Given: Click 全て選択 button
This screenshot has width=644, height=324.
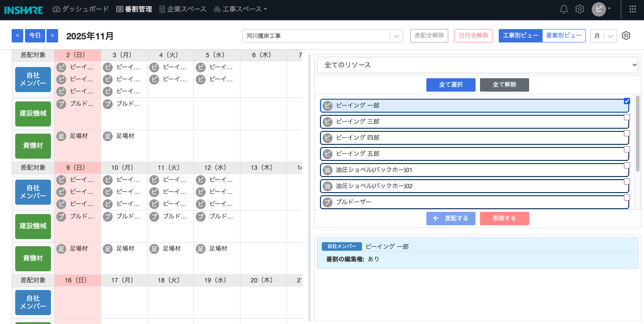Looking at the screenshot, I should click(x=451, y=85).
